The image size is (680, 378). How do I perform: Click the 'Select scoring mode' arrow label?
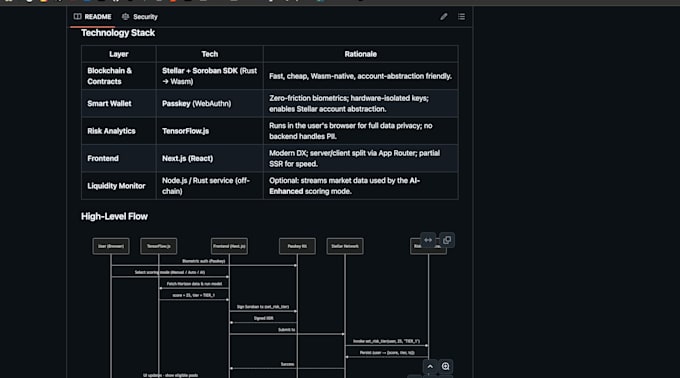pos(170,272)
